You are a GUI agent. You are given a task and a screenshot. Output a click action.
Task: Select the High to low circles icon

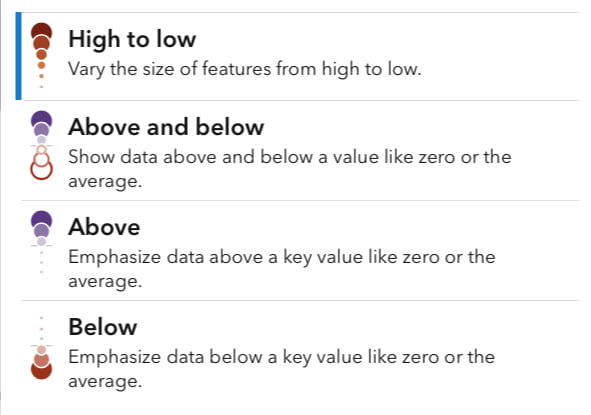point(41,56)
